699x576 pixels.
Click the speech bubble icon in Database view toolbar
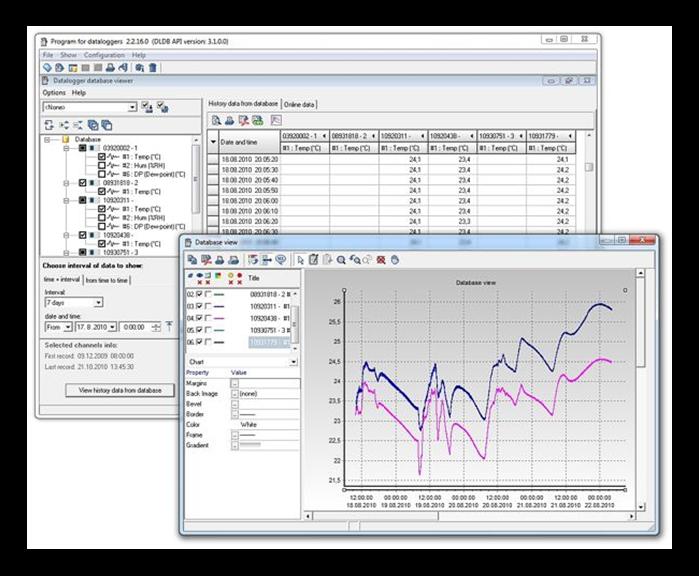coord(280,260)
